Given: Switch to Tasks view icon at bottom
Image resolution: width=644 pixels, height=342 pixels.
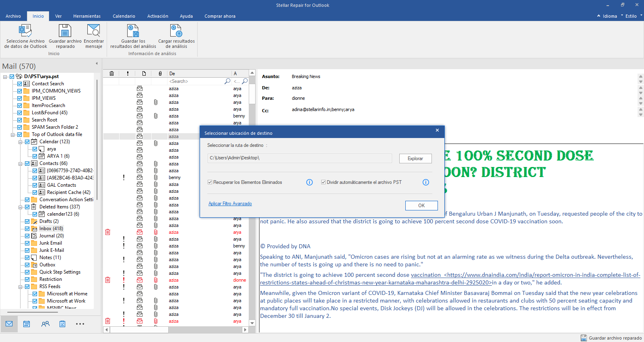Looking at the screenshot, I should 62,324.
